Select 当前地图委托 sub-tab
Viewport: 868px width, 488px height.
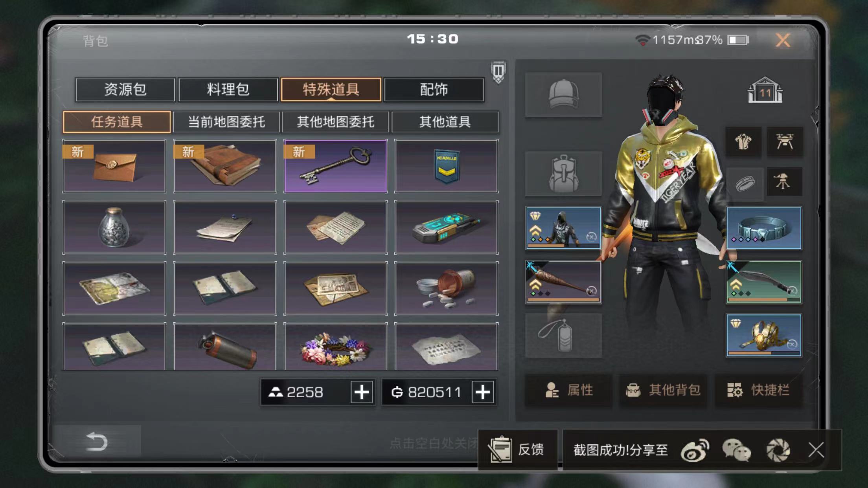pyautogui.click(x=226, y=122)
